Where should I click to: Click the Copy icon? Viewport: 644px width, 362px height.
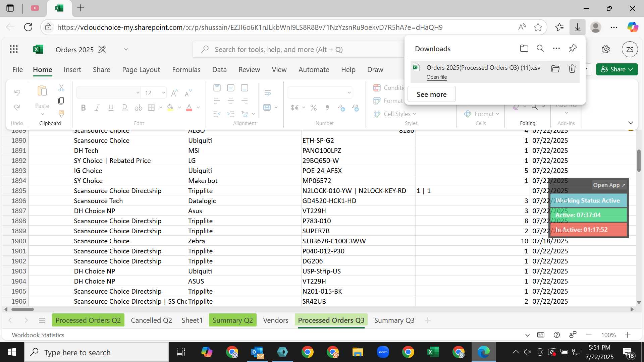pos(61,101)
